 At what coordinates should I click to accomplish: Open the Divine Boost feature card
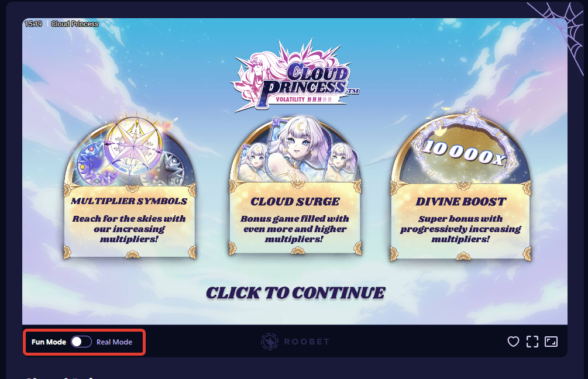click(x=461, y=187)
